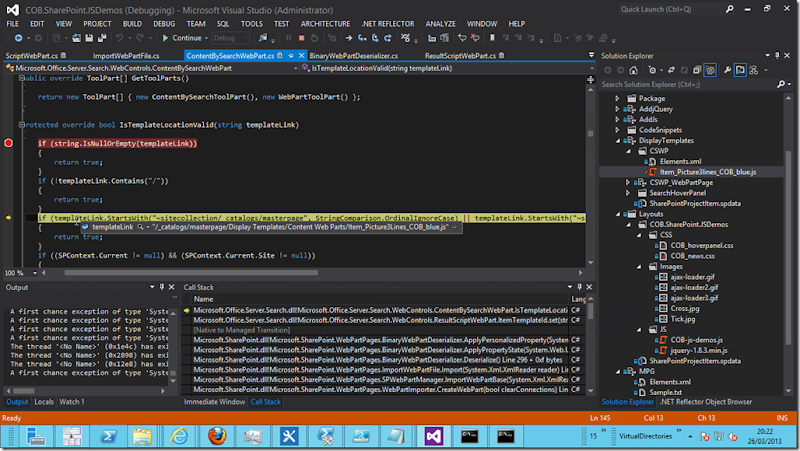
Task: Toggle Preview Selected Items in Solution Explorer
Action: pos(740,69)
